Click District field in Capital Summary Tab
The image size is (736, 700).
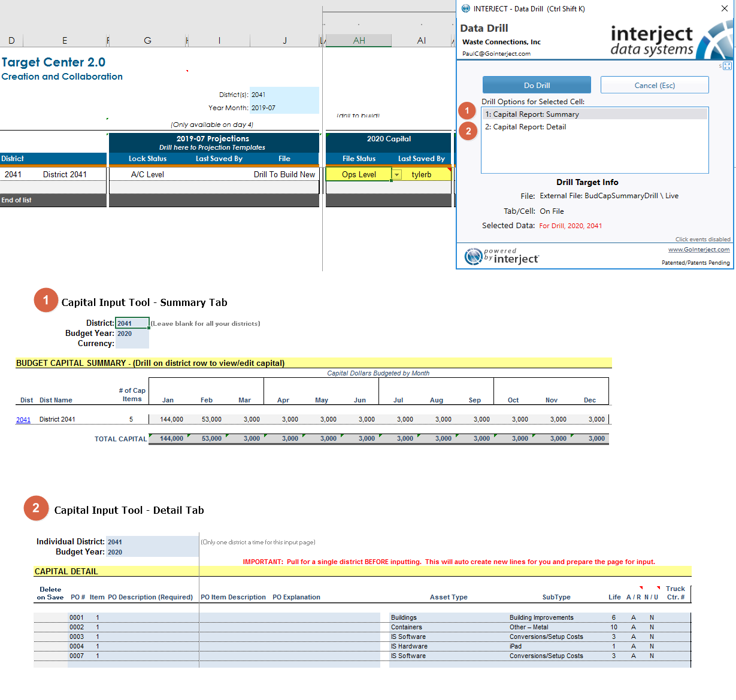[132, 323]
